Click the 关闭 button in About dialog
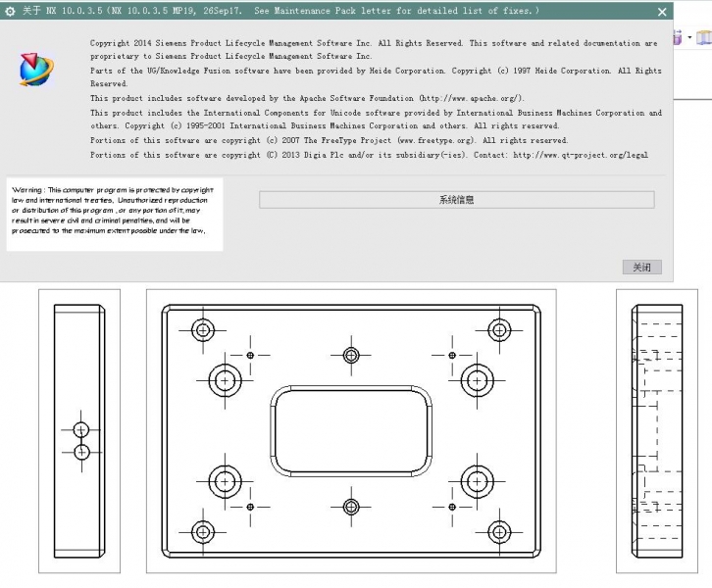The width and height of the screenshot is (712, 588). [641, 268]
